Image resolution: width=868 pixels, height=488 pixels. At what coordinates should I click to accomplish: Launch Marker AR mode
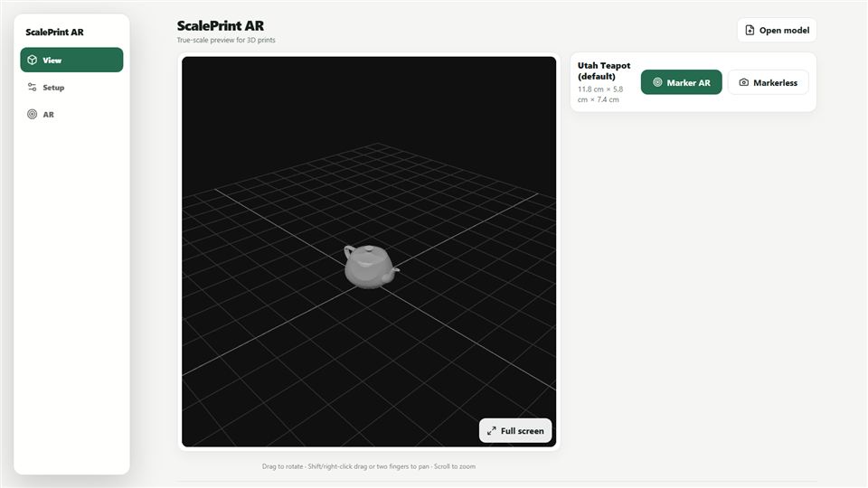tap(681, 82)
